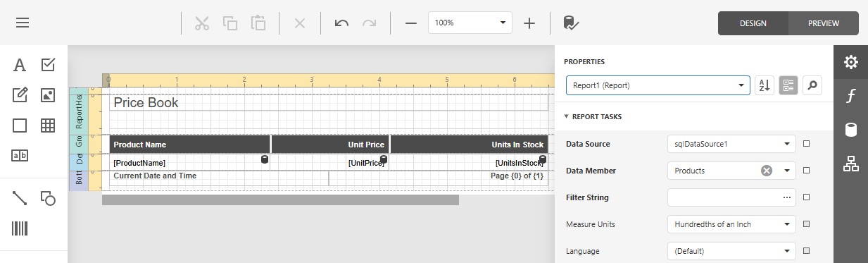Image resolution: width=868 pixels, height=263 pixels.
Task: Toggle the Filter String property marker
Action: tap(807, 197)
